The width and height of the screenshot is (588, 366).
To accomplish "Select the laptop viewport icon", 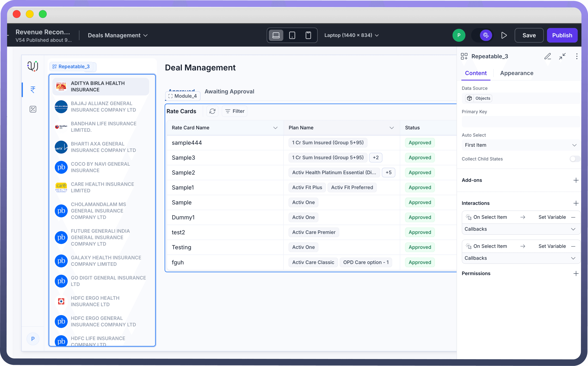I will [276, 35].
